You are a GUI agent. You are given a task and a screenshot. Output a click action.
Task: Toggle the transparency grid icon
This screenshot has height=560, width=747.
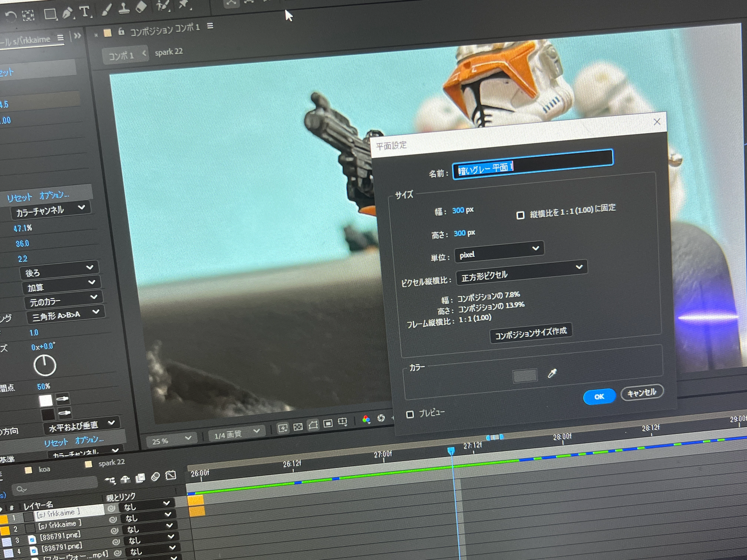(298, 427)
